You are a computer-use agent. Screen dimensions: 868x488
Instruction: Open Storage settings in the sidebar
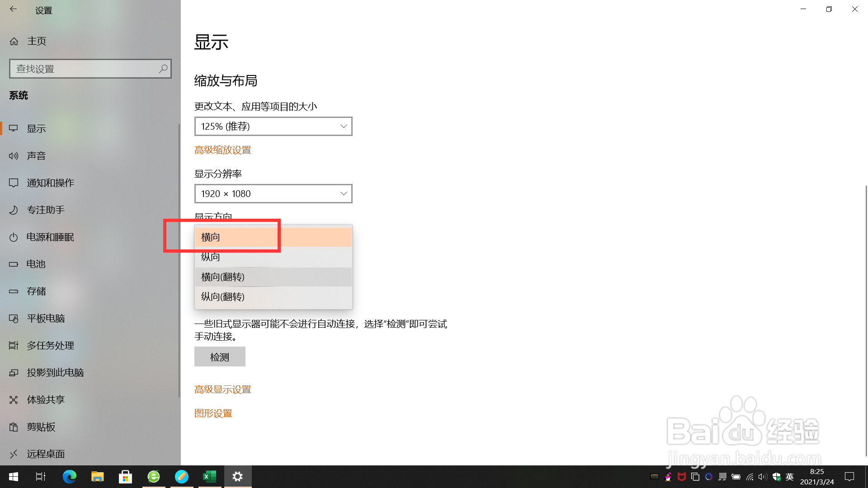36,291
